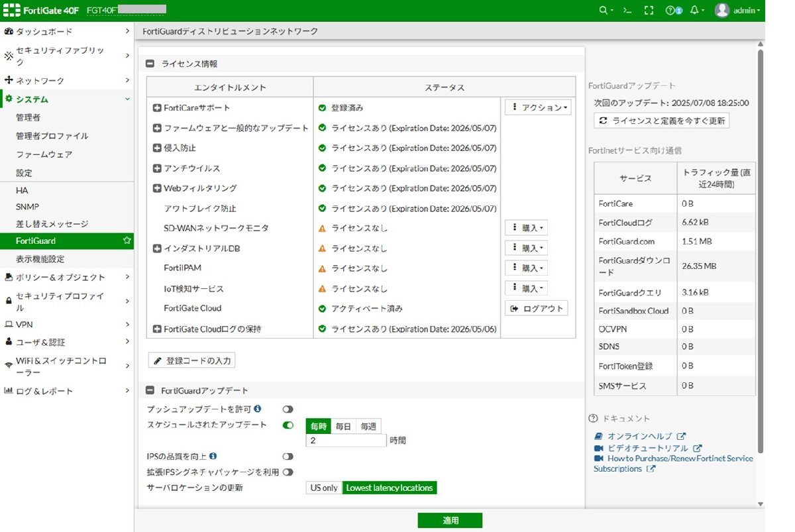The image size is (795, 532).
Task: Enable the プッシュアップデートを許可 toggle
Action: click(288, 409)
